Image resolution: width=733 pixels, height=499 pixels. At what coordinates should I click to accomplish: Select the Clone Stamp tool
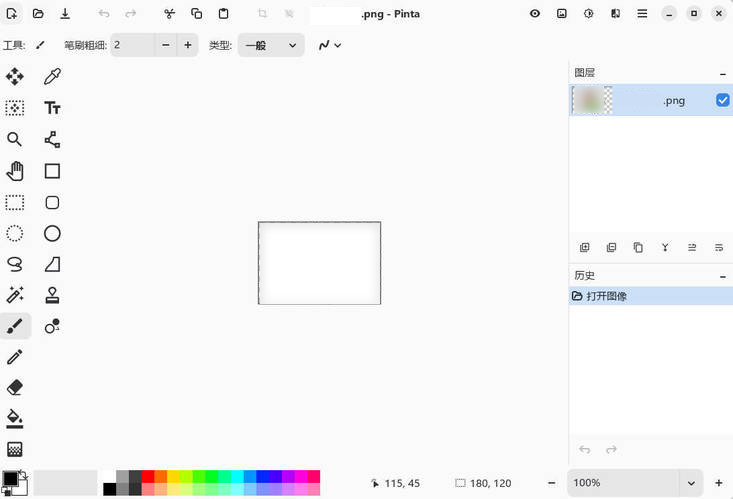tap(52, 295)
